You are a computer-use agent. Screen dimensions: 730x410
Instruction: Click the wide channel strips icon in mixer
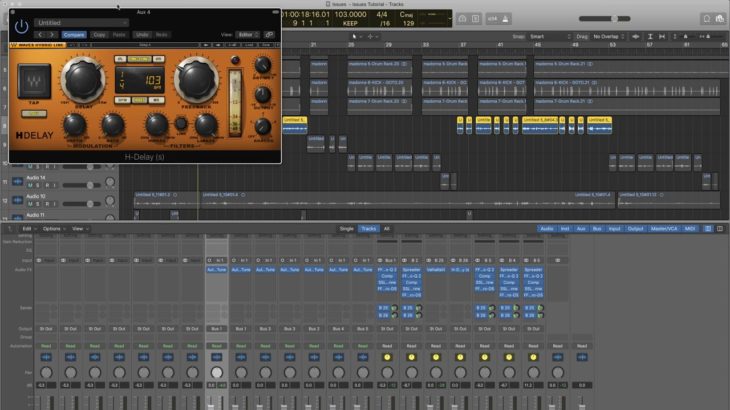click(x=720, y=229)
